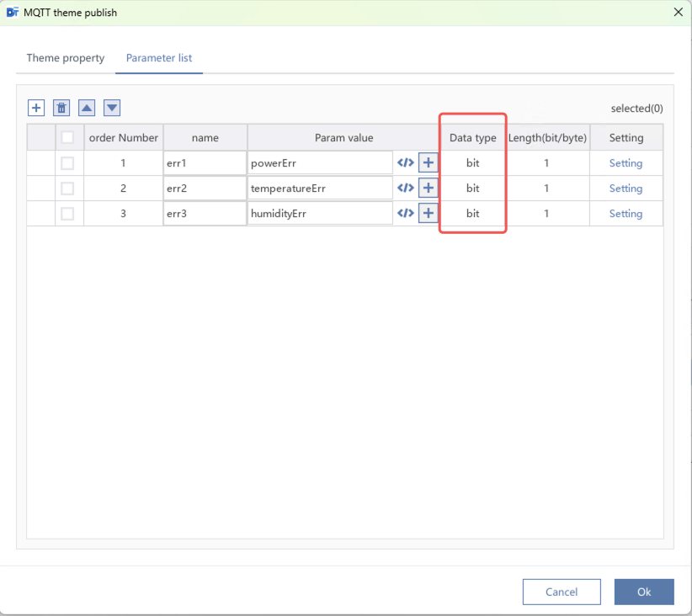Click plus button beside powerErr value
The image size is (692, 616).
[429, 163]
